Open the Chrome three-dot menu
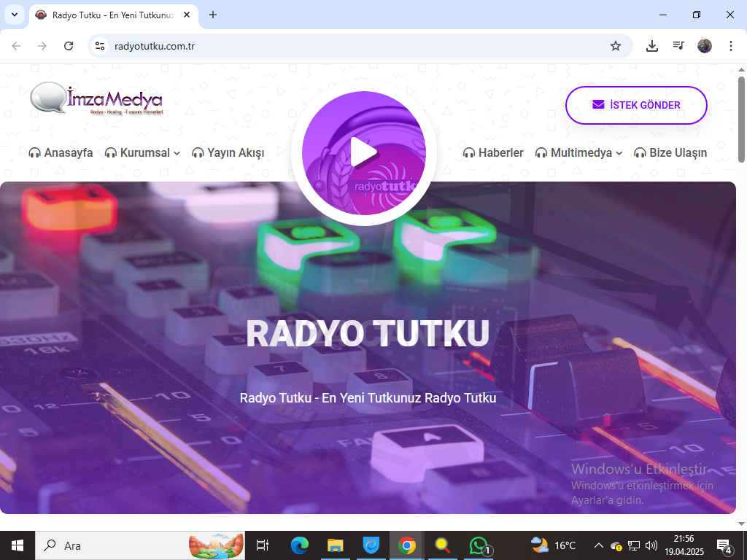Image resolution: width=747 pixels, height=560 pixels. click(x=731, y=46)
